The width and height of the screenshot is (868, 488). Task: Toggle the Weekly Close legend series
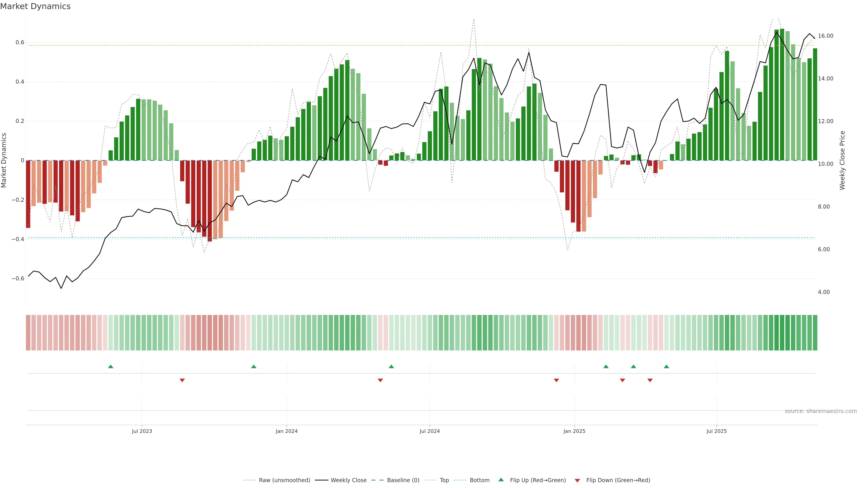(348, 480)
